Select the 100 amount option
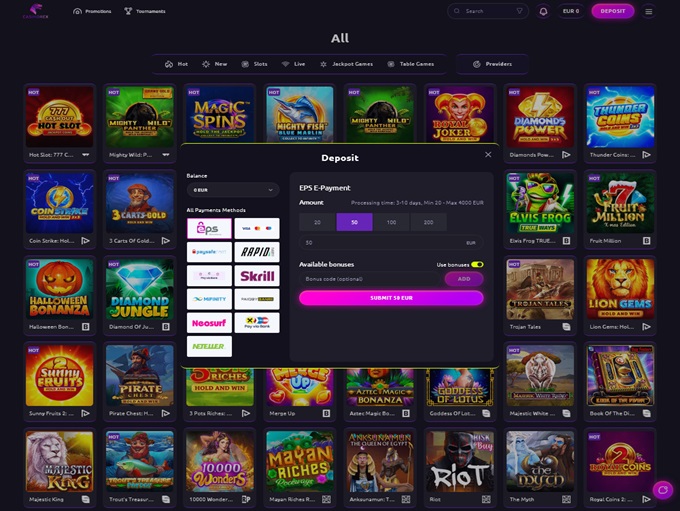 pos(391,222)
